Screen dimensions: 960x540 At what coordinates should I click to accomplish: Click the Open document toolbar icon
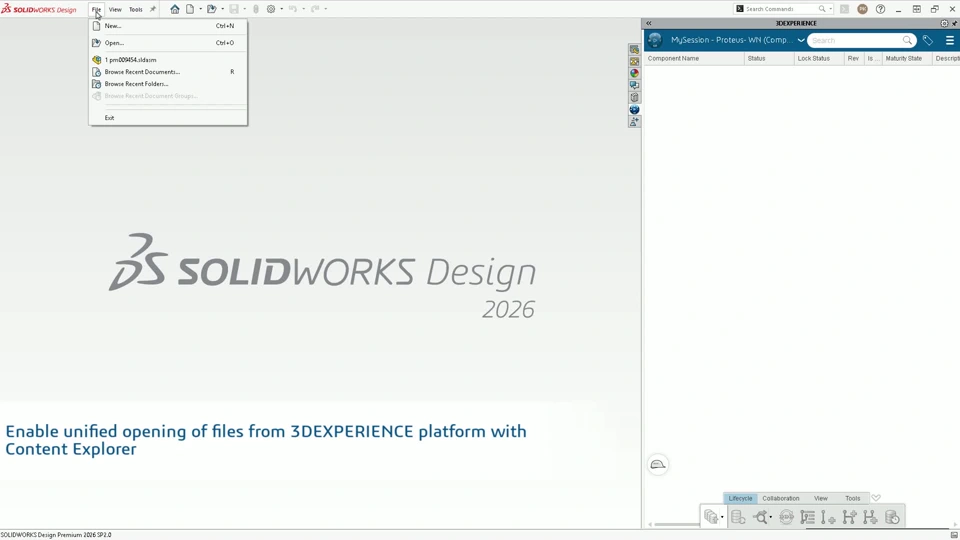click(212, 9)
